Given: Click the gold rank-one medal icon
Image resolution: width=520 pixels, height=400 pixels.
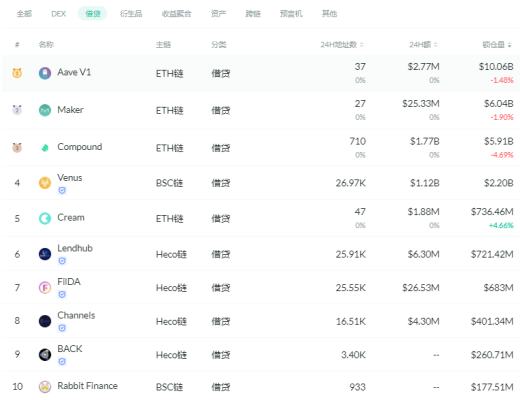Looking at the screenshot, I should [17, 73].
